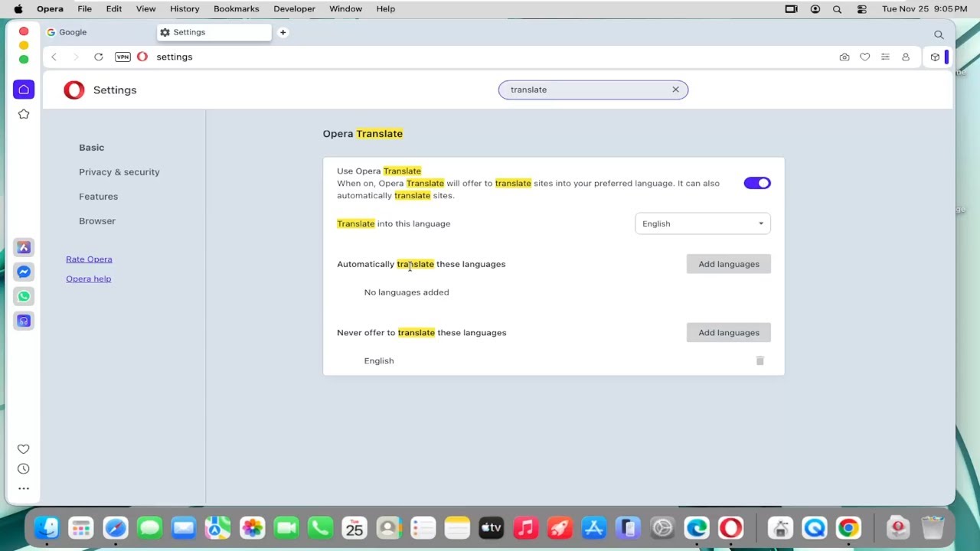Open macOS Control Center icon
The image size is (980, 551).
tap(862, 9)
